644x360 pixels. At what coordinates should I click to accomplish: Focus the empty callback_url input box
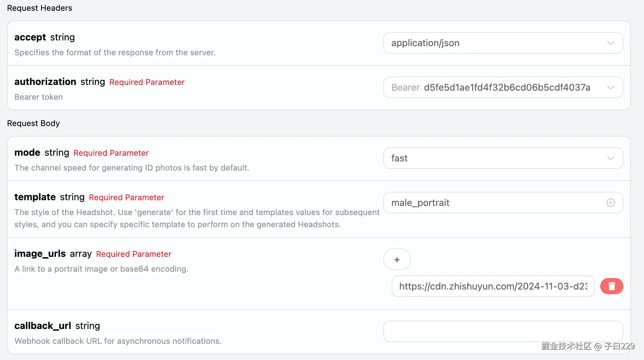tap(503, 331)
